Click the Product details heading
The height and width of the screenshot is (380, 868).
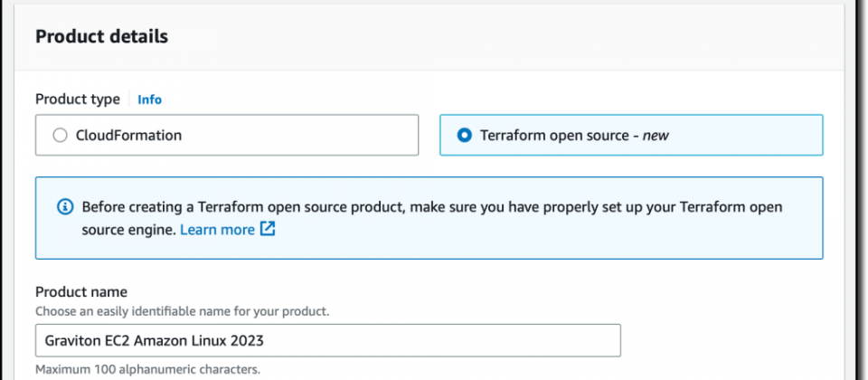click(102, 36)
